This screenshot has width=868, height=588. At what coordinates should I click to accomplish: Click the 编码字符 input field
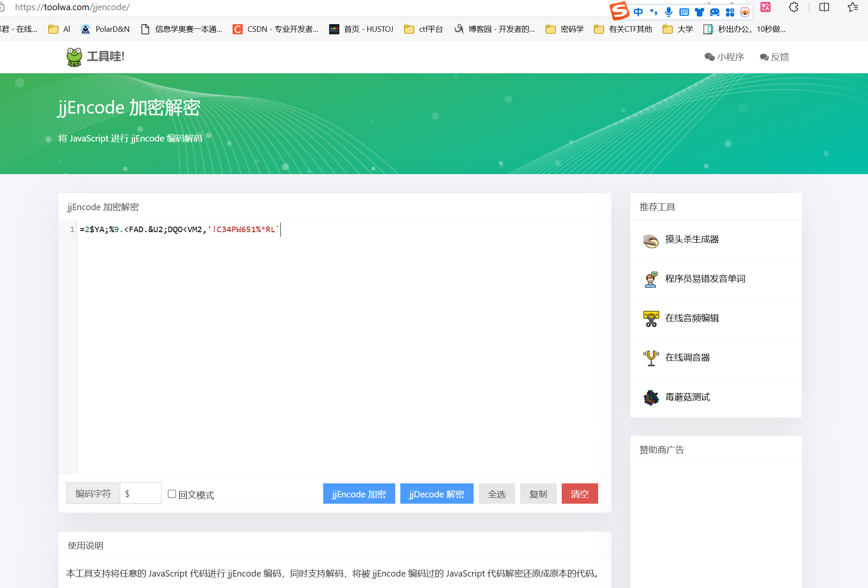140,494
